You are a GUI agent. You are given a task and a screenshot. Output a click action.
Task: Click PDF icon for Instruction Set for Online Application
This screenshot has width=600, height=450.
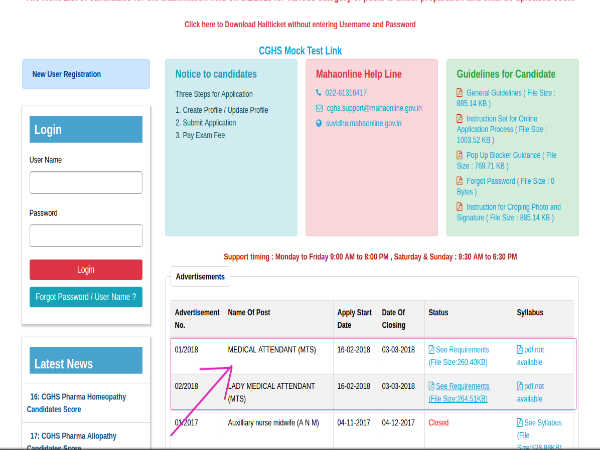pos(460,118)
